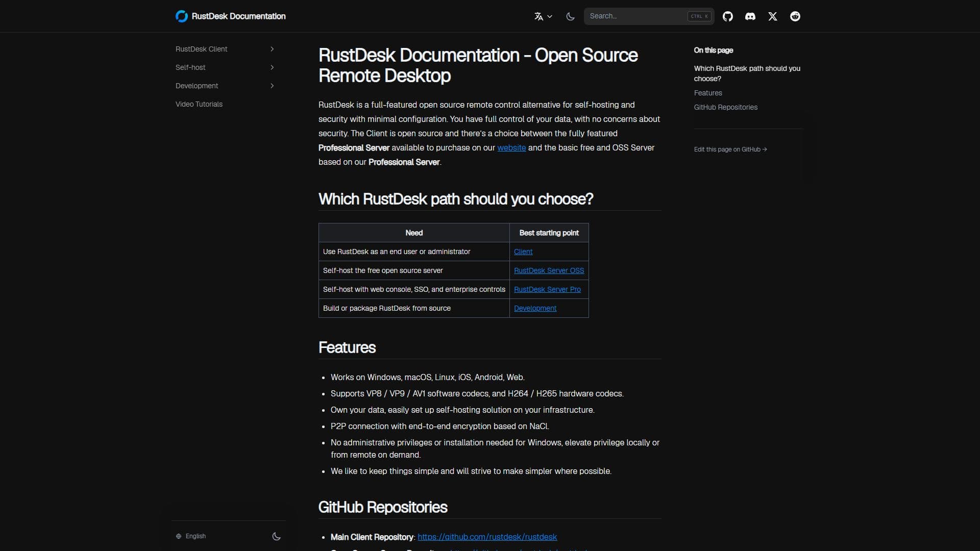Jump to 'Which RustDesk path should you choose?' in page outline

[x=747, y=73]
